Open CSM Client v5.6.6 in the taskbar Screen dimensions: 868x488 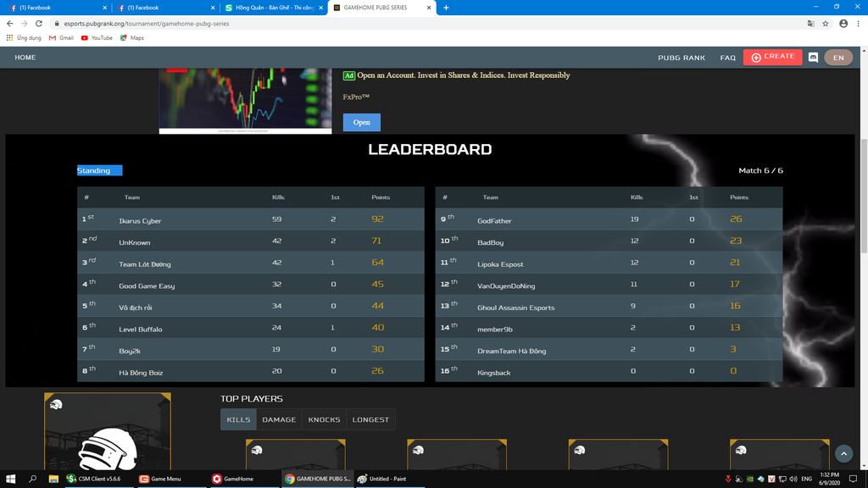tap(98, 479)
